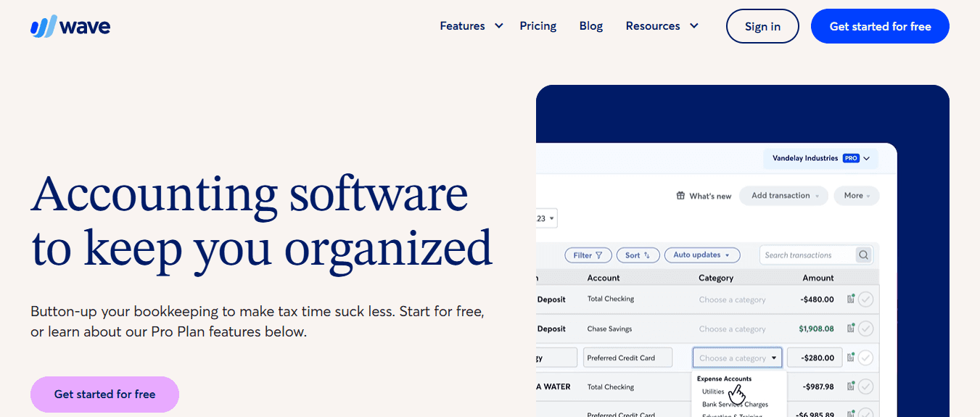980x417 pixels.
Task: Click the Expense Accounts group heading
Action: (x=724, y=379)
